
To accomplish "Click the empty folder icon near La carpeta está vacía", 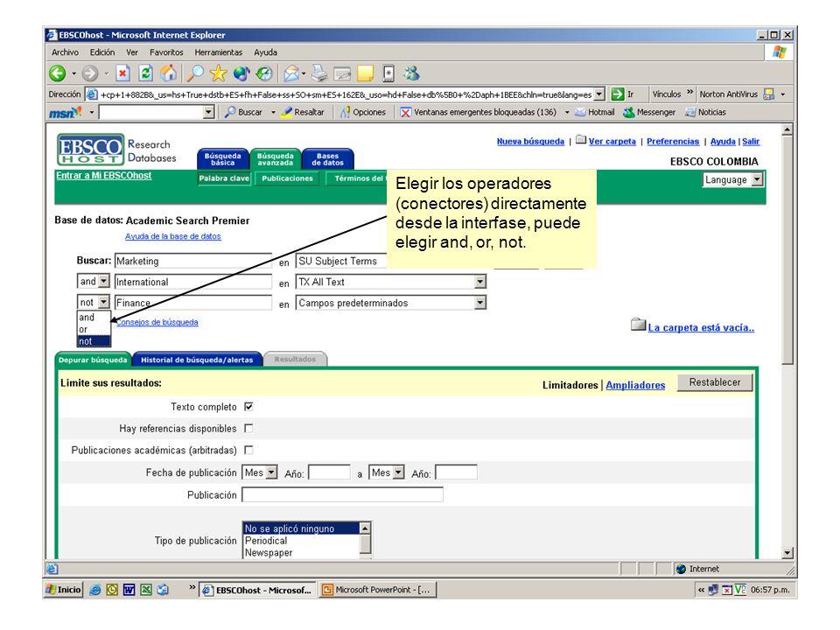I will pos(638,325).
